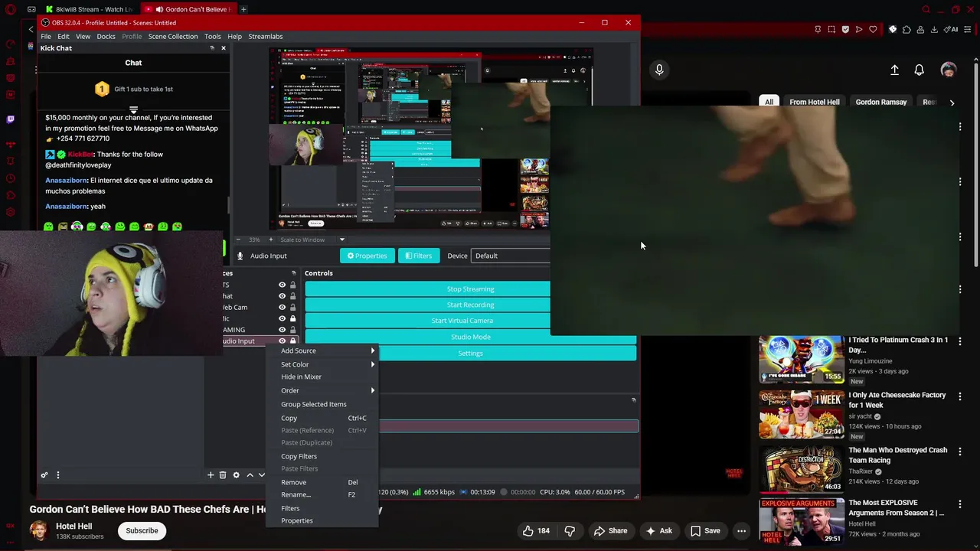Toggle lock on the Mic source
The height and width of the screenshot is (551, 980).
[292, 318]
